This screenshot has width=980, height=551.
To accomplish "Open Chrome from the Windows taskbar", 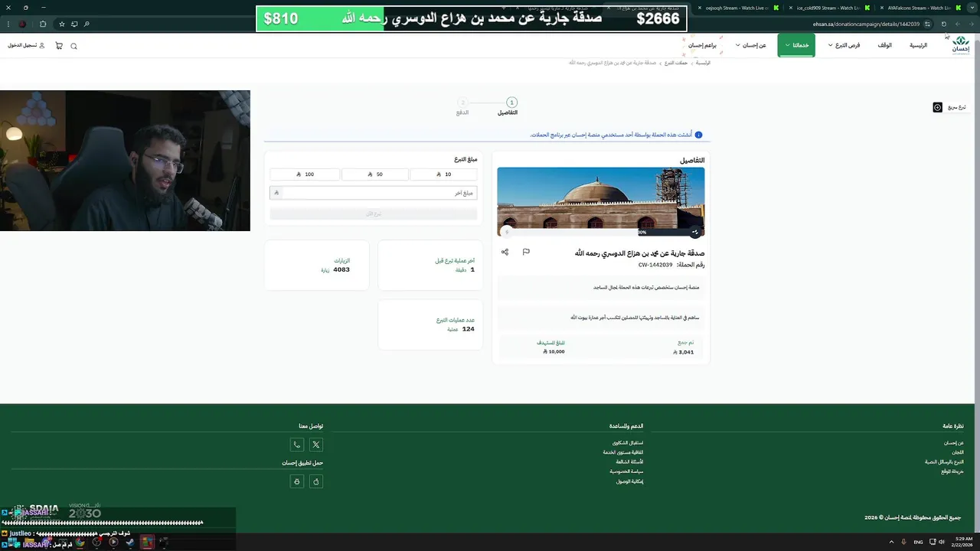I will point(80,543).
